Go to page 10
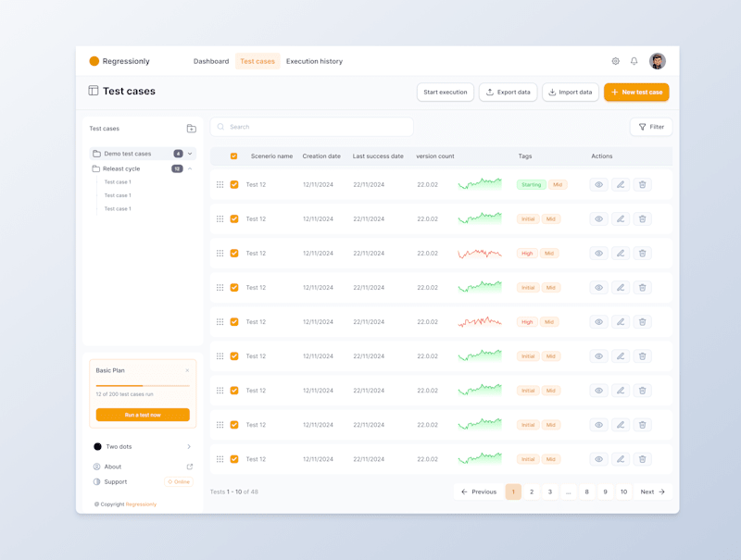The width and height of the screenshot is (741, 560). coord(623,492)
